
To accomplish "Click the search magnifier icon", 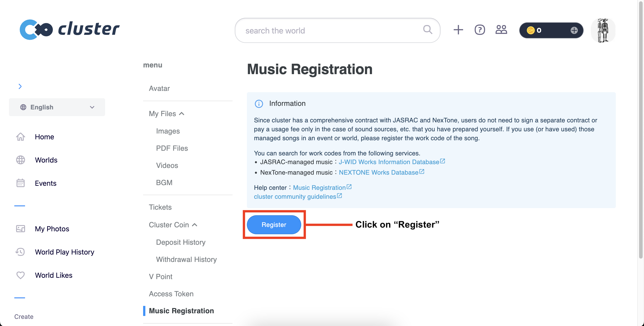I will coord(428,30).
